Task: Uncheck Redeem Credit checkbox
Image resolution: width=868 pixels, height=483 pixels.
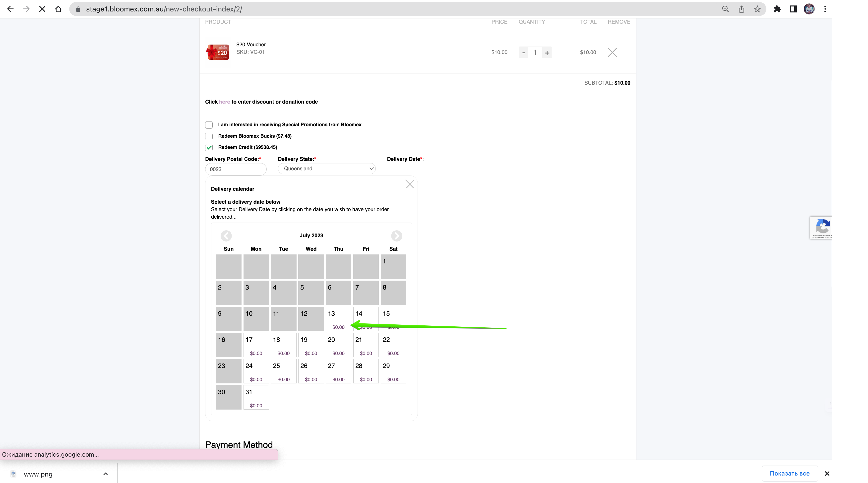Action: click(209, 147)
